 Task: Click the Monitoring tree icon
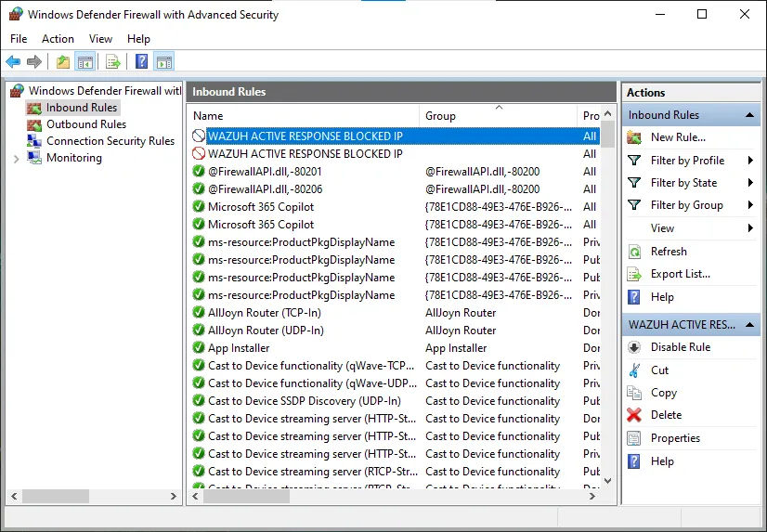coord(34,158)
